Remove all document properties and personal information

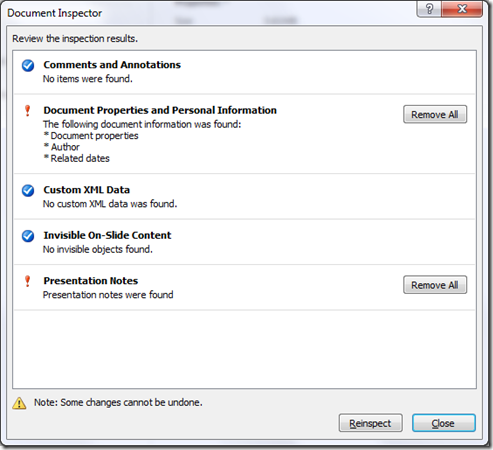pos(435,114)
